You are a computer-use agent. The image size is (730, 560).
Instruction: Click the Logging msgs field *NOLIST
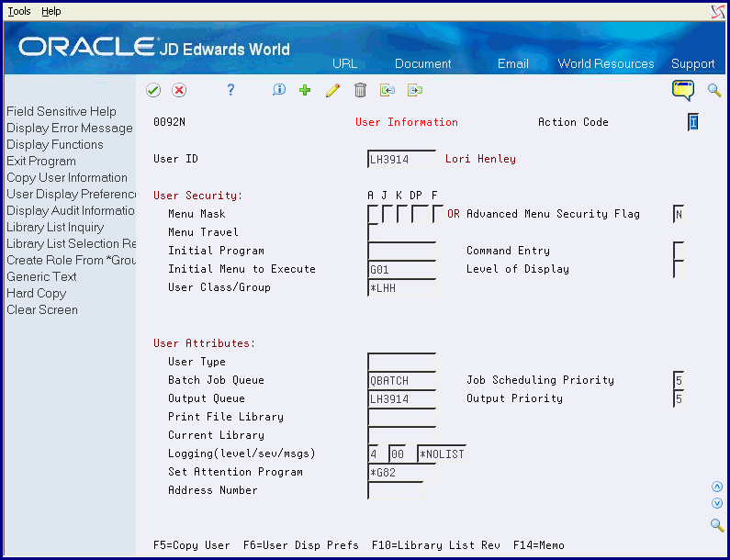point(442,454)
